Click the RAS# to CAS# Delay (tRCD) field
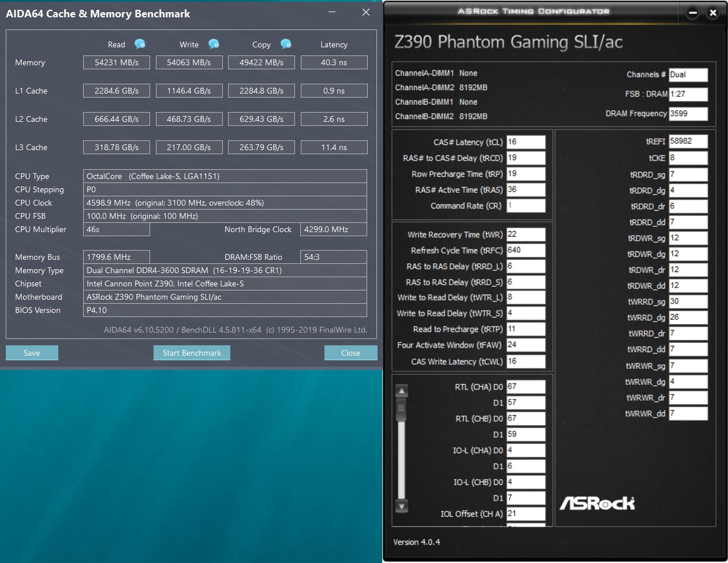728x563 pixels. (526, 158)
